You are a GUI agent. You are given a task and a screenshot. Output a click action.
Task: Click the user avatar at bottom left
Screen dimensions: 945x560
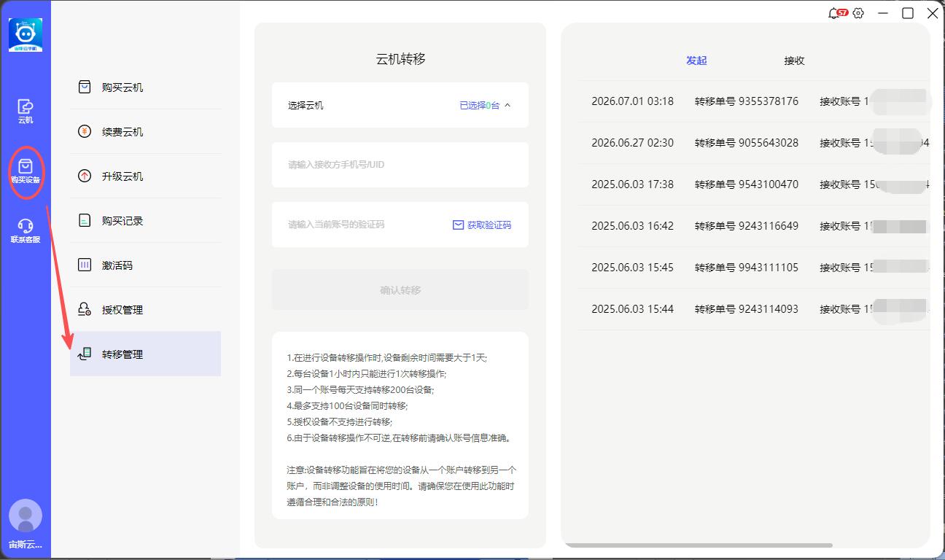(x=26, y=516)
